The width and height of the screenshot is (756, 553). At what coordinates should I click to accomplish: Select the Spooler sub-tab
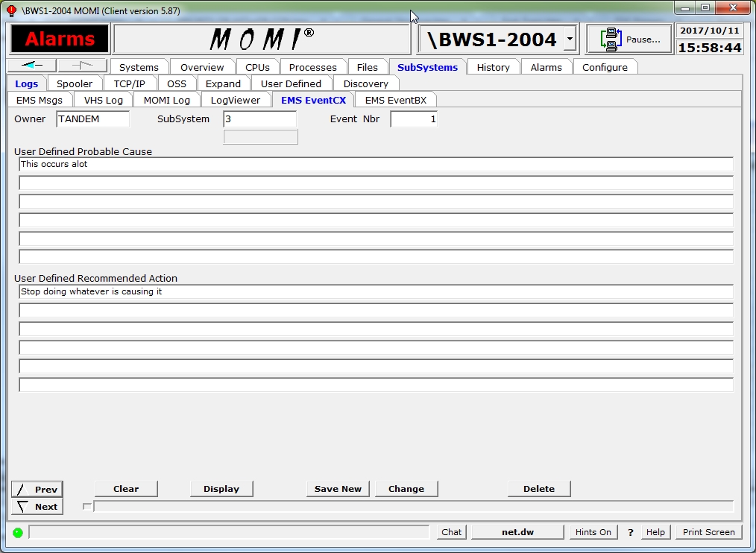[x=75, y=83]
